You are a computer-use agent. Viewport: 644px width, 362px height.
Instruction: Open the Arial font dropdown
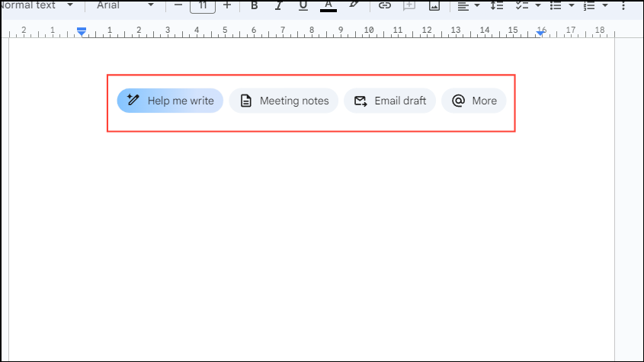(x=125, y=5)
